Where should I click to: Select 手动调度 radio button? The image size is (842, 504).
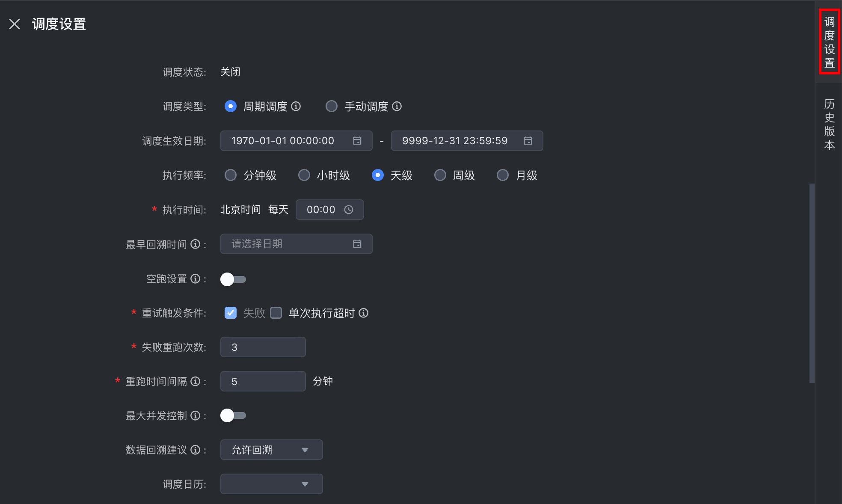332,106
